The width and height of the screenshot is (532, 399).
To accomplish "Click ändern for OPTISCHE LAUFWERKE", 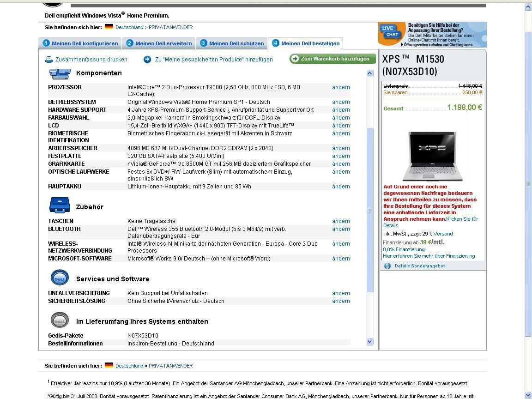I will (x=341, y=172).
